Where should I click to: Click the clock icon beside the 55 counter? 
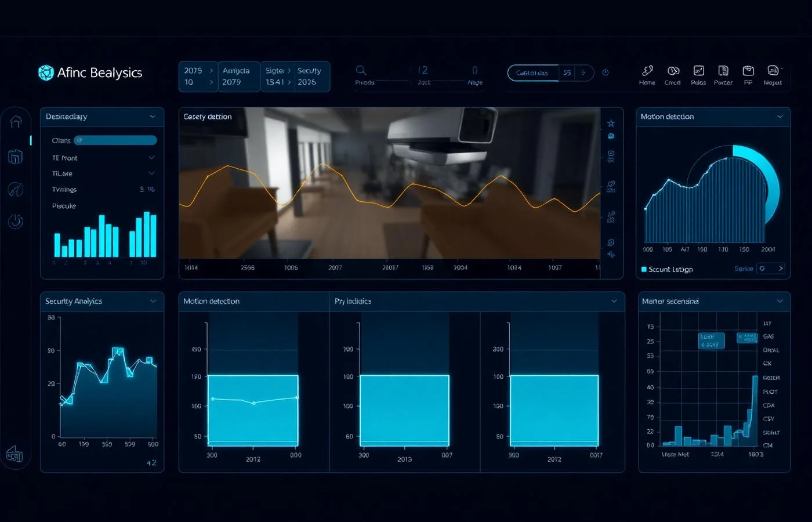coord(606,72)
